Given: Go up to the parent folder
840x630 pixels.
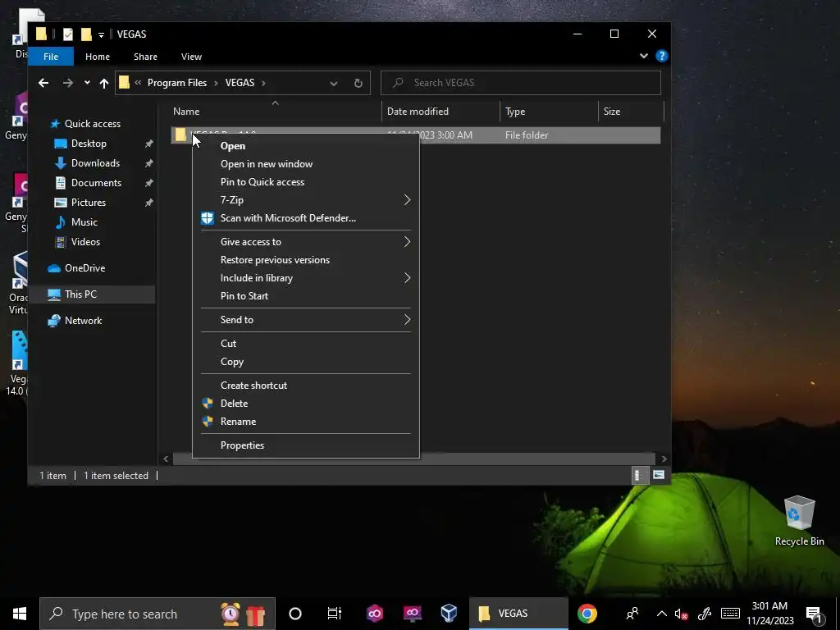Looking at the screenshot, I should (104, 83).
